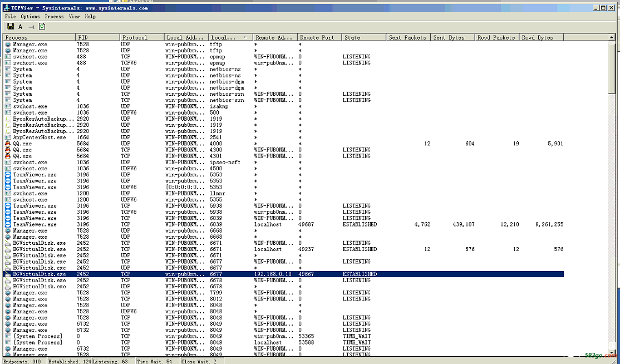Click svchost.exe icon in the ipsec-msft row
The height and width of the screenshot is (364, 620).
click(8, 163)
